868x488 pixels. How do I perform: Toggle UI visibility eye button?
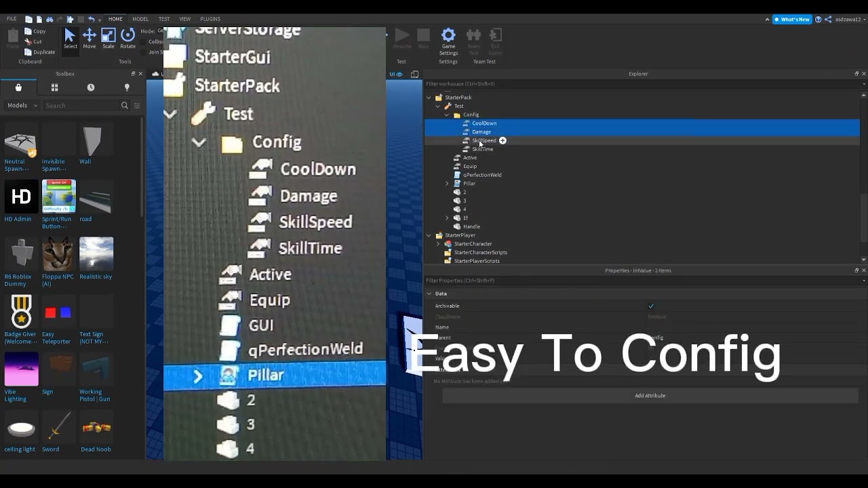click(x=396, y=75)
